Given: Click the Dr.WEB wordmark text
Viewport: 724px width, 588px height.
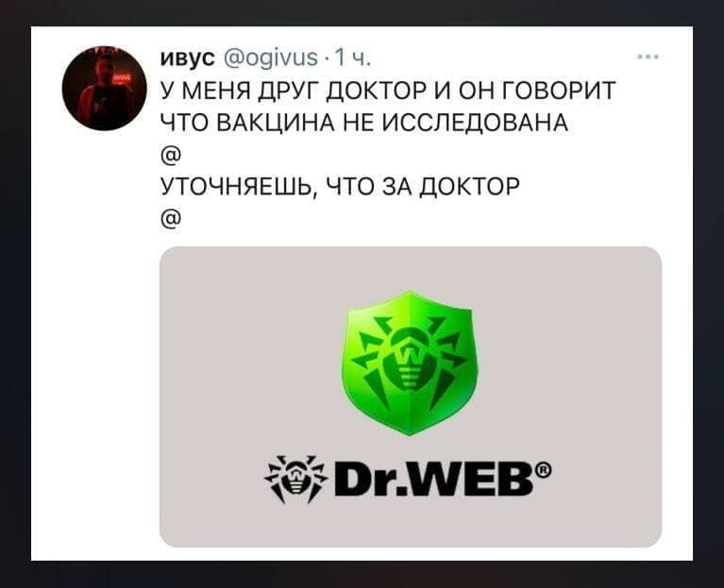Looking at the screenshot, I should pyautogui.click(x=436, y=479).
